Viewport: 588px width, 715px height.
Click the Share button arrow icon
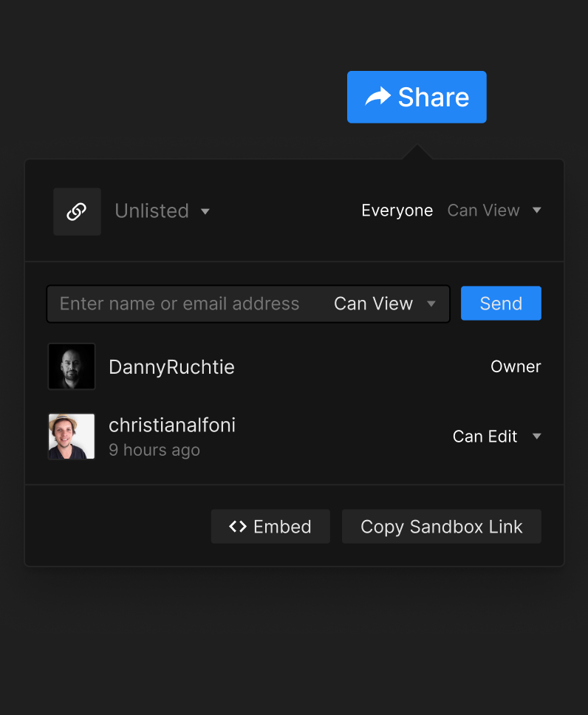(377, 97)
